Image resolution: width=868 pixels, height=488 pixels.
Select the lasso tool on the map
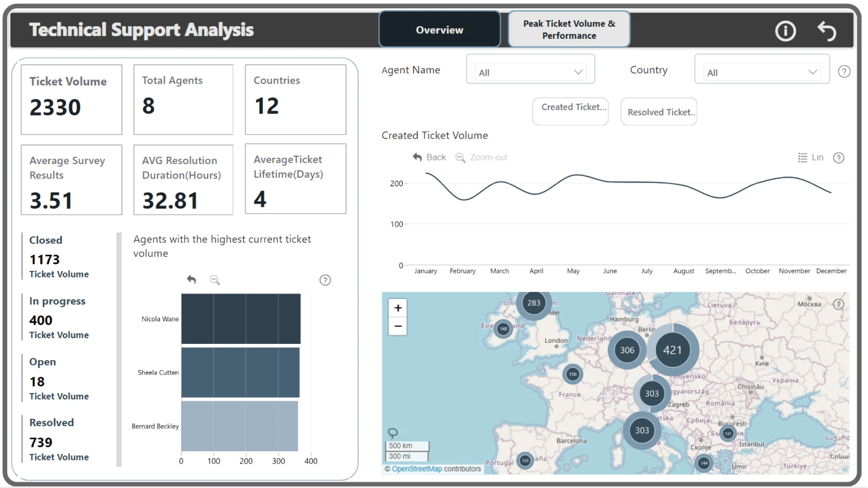[x=392, y=433]
